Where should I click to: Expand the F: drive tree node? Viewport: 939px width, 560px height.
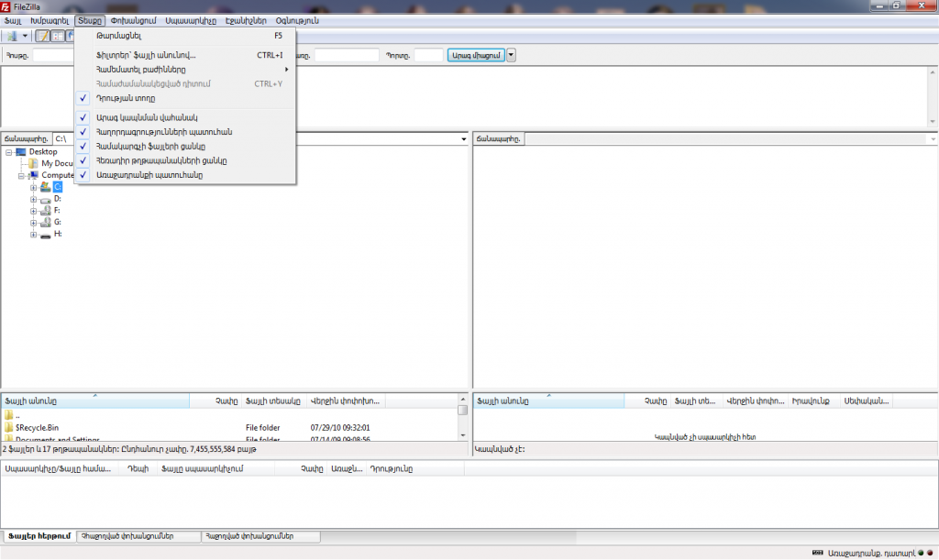coord(34,210)
